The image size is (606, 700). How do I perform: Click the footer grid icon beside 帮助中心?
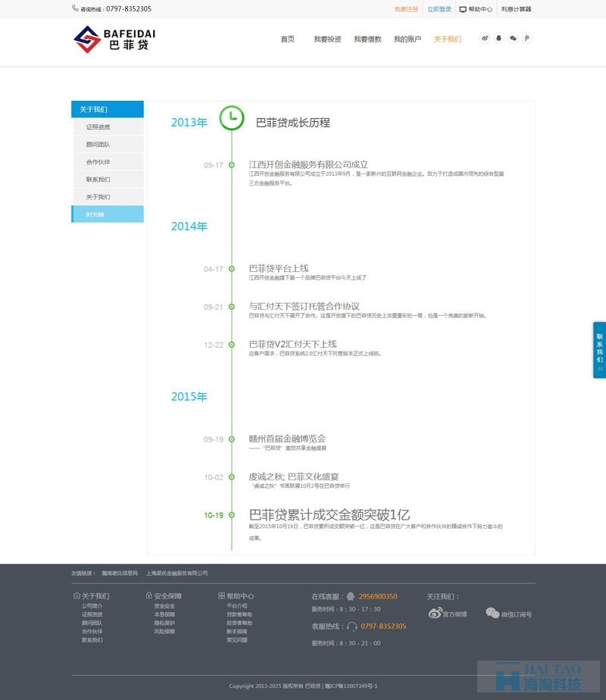[221, 595]
